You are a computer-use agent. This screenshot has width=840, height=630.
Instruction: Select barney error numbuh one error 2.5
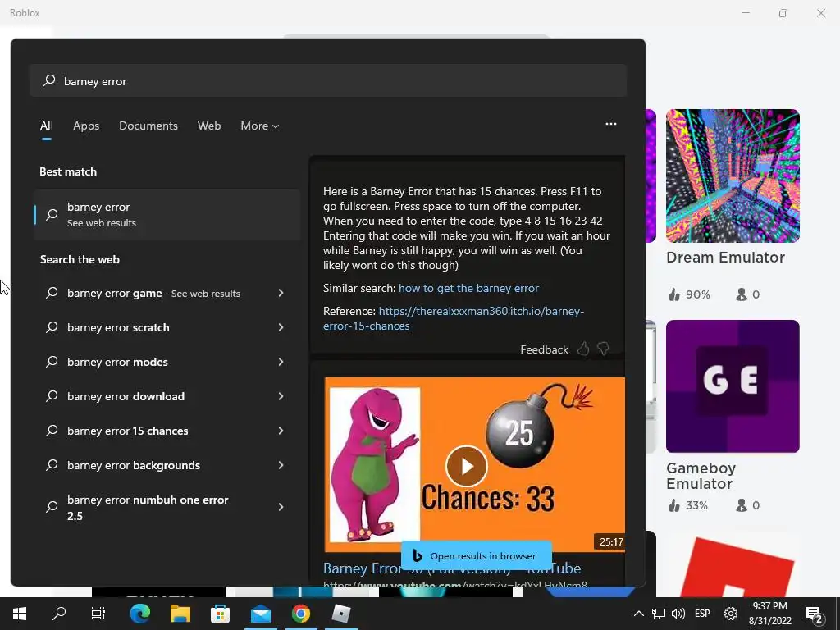click(x=148, y=507)
